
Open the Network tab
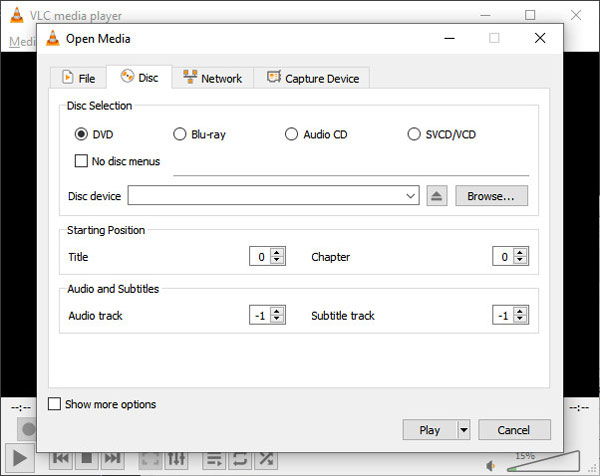(213, 78)
